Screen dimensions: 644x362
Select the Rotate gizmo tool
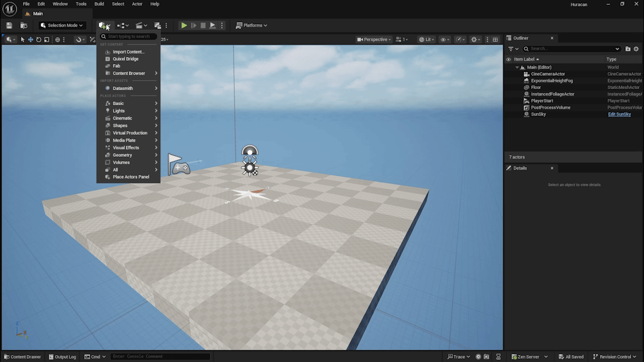pyautogui.click(x=39, y=39)
